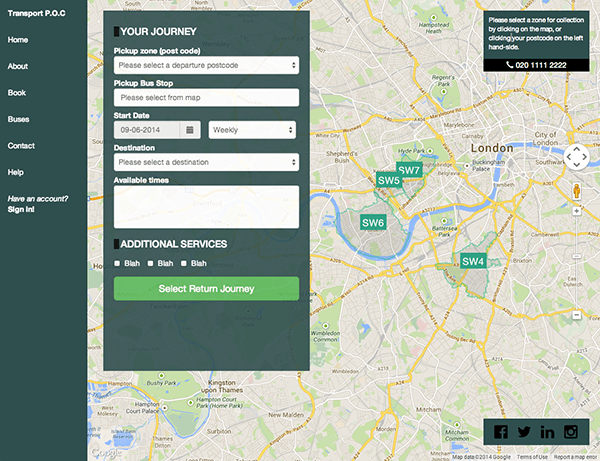Tick the third Blah checkbox
Viewport: 600px width, 461px height.
click(184, 263)
